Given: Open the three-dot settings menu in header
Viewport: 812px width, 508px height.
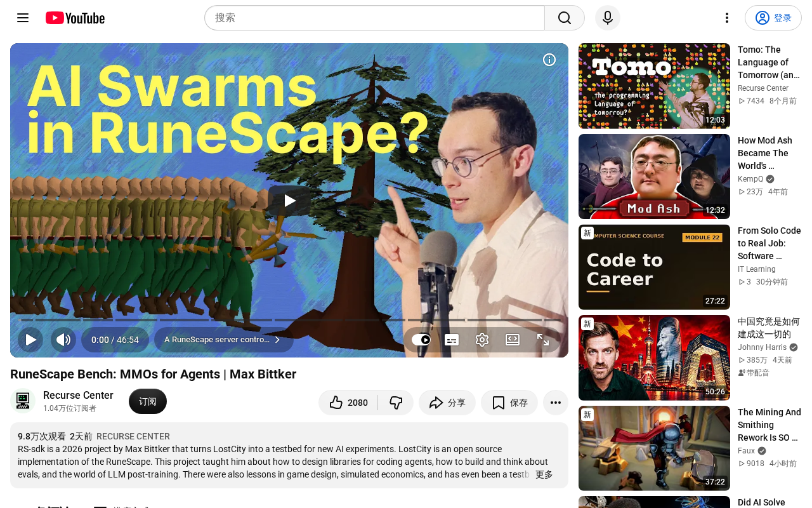Looking at the screenshot, I should [x=727, y=18].
